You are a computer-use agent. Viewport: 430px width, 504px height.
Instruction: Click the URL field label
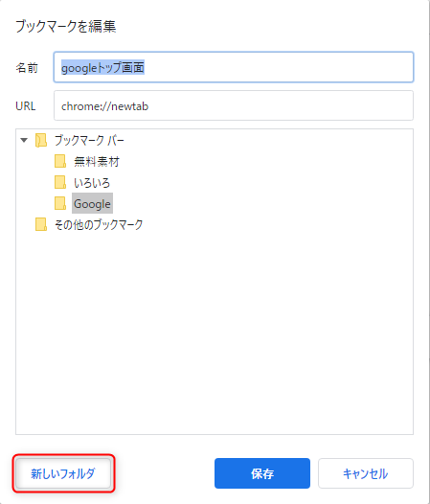tap(26, 106)
